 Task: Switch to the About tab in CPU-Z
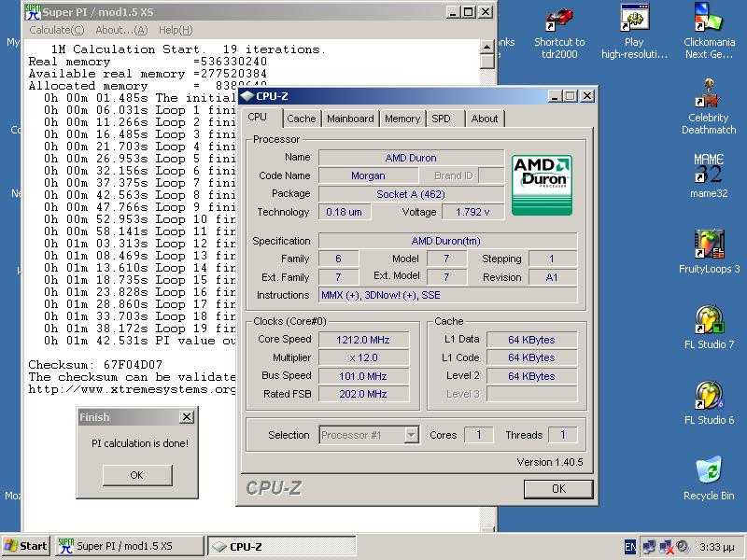pos(485,119)
